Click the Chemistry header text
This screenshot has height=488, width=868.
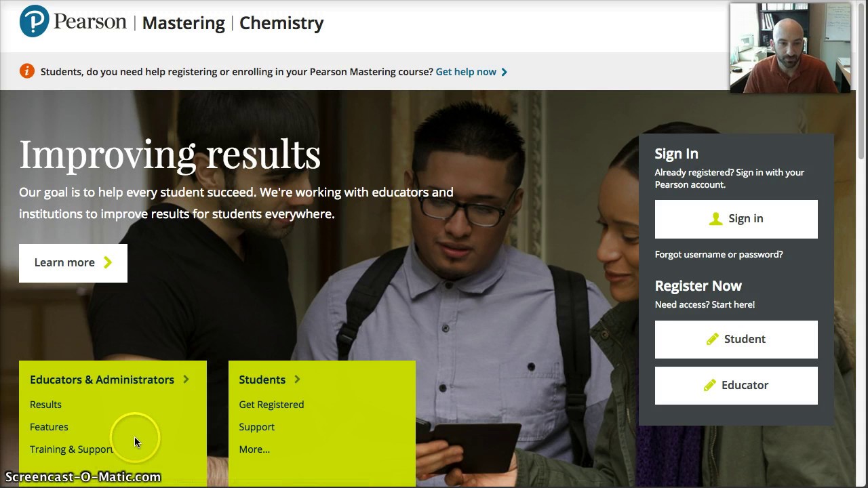pos(281,23)
